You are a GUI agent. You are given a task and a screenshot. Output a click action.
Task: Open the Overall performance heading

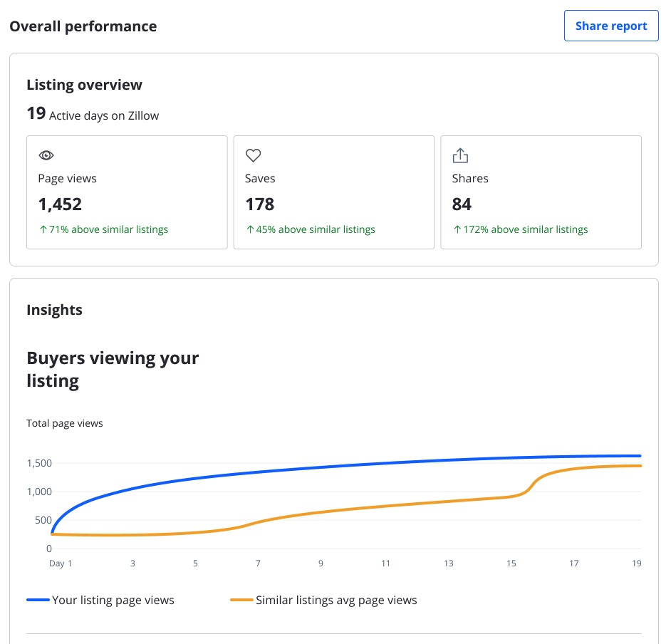[x=83, y=26]
